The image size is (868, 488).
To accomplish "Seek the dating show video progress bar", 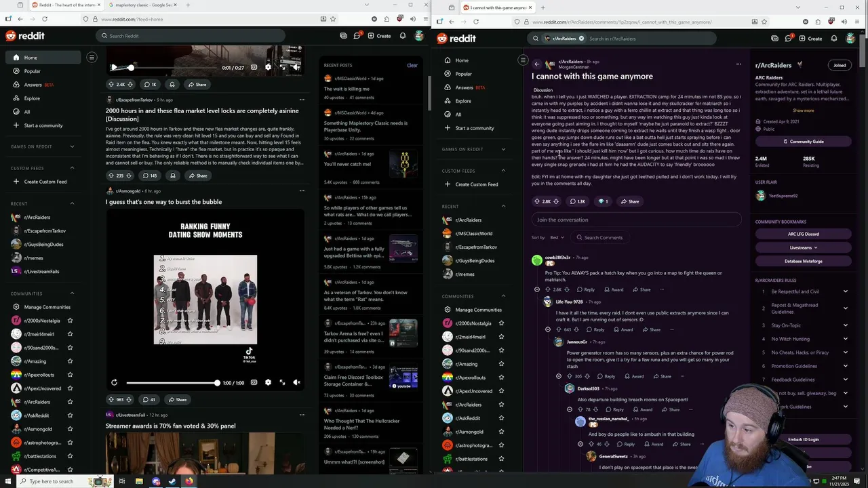I will pyautogui.click(x=172, y=383).
